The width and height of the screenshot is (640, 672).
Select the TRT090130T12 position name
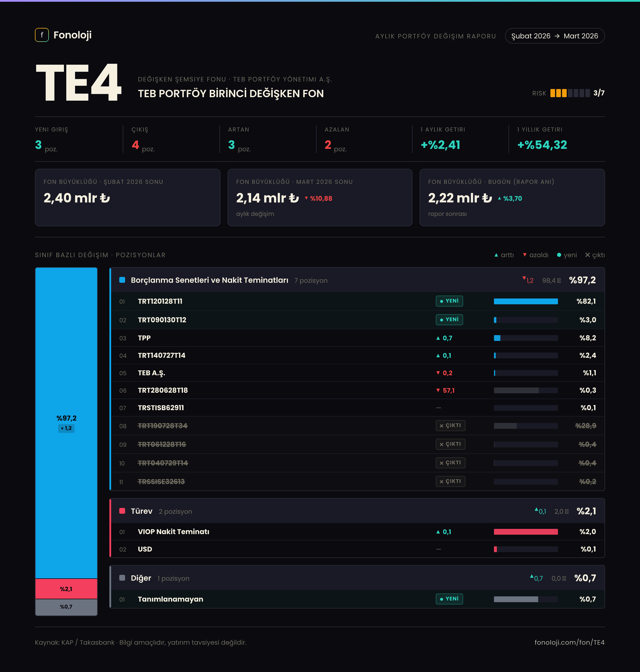coord(162,320)
